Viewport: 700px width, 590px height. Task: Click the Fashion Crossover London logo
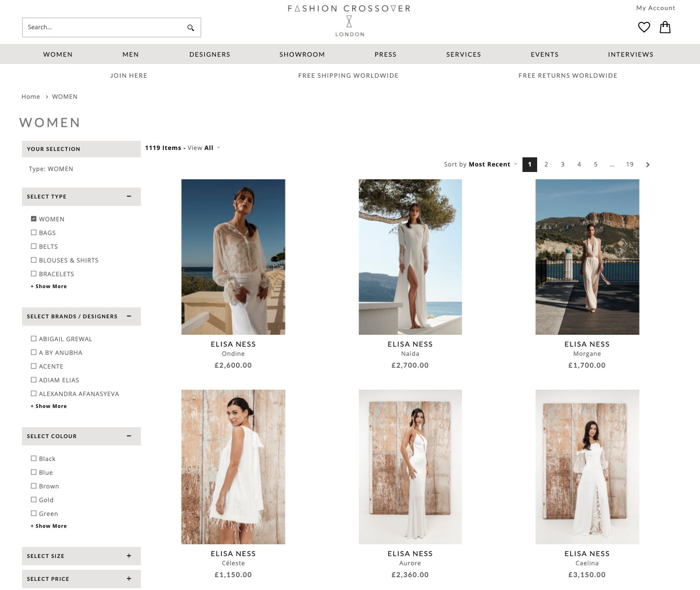click(x=349, y=21)
